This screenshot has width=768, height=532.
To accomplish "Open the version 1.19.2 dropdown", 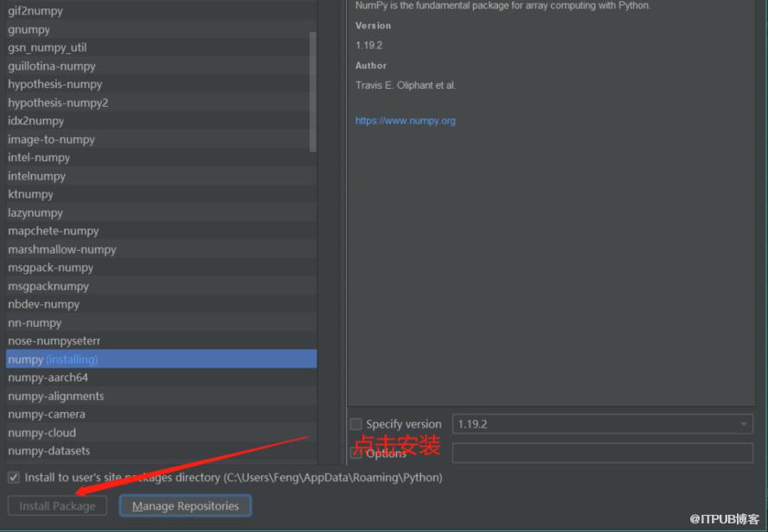I will [602, 424].
